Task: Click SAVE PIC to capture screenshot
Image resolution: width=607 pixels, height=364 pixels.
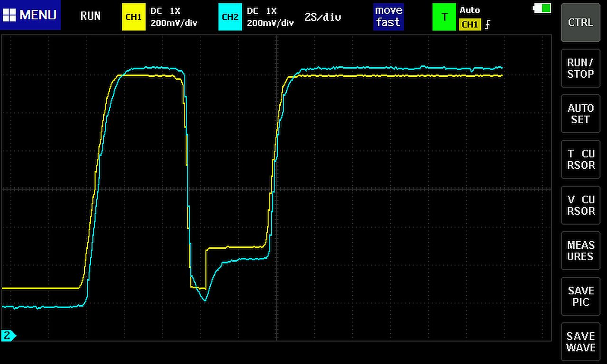Action: 580,296
